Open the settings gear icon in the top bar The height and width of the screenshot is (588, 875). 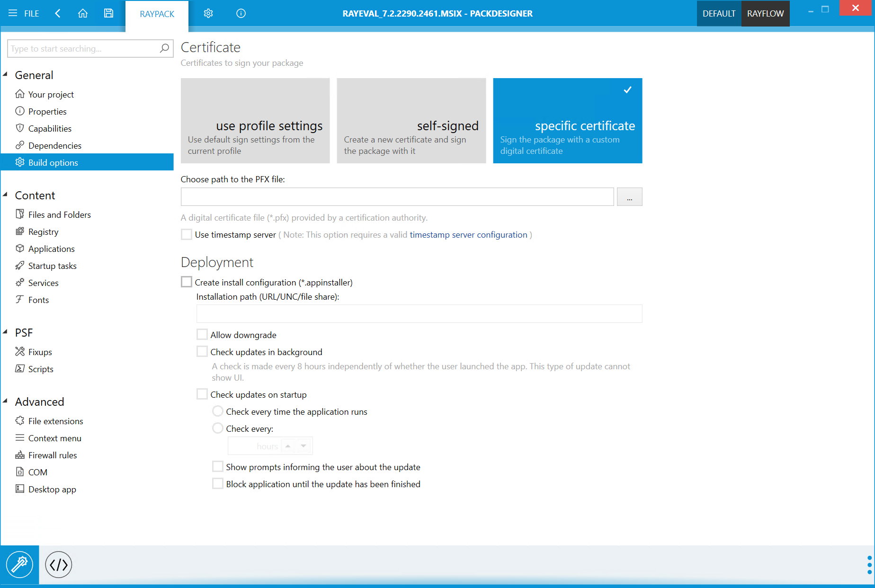[208, 13]
